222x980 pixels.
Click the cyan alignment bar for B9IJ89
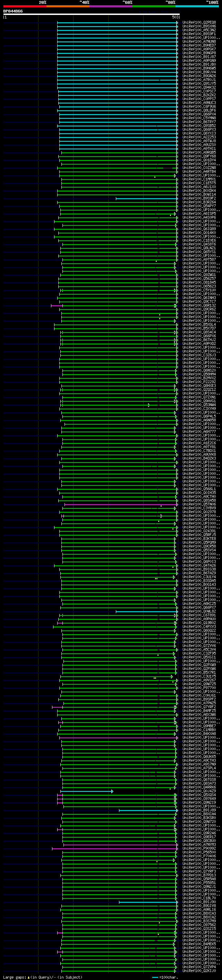[x=148, y=810]
